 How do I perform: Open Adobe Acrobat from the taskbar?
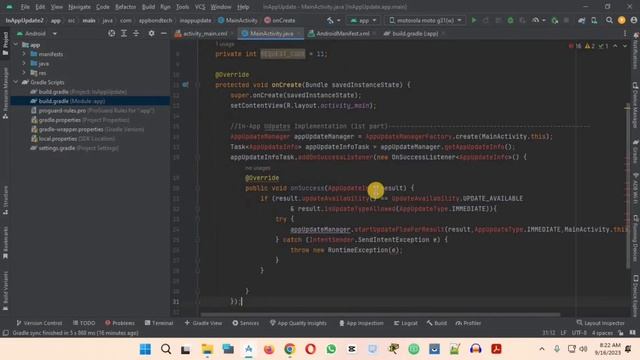click(x=496, y=349)
